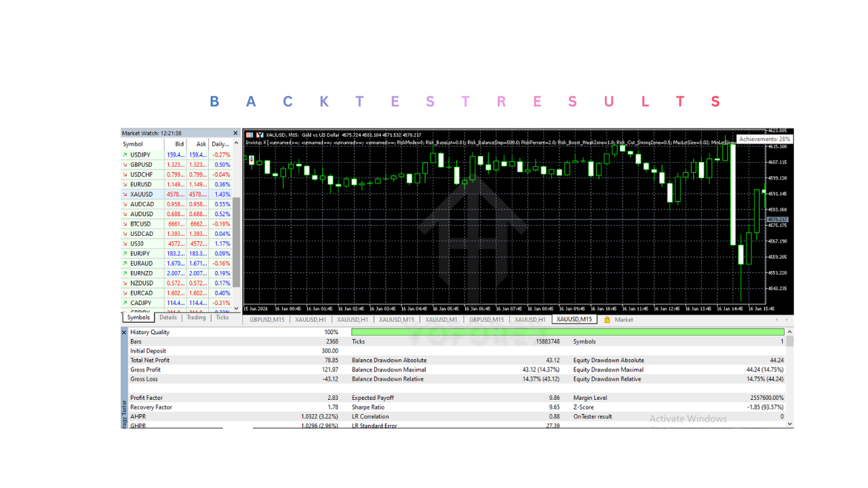This screenshot has height=488, width=868.
Task: Switch to the Details tab in Market Watch
Action: click(167, 317)
